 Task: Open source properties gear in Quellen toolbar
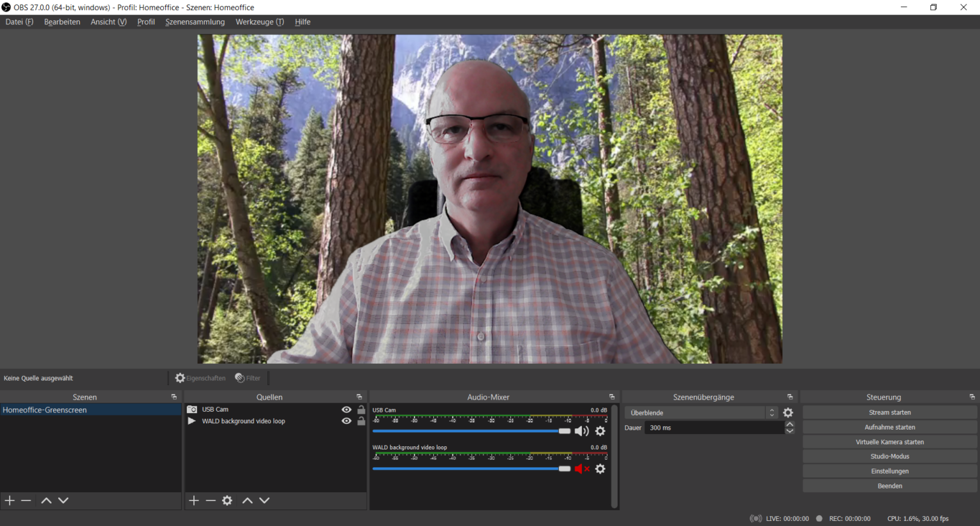[x=227, y=500]
